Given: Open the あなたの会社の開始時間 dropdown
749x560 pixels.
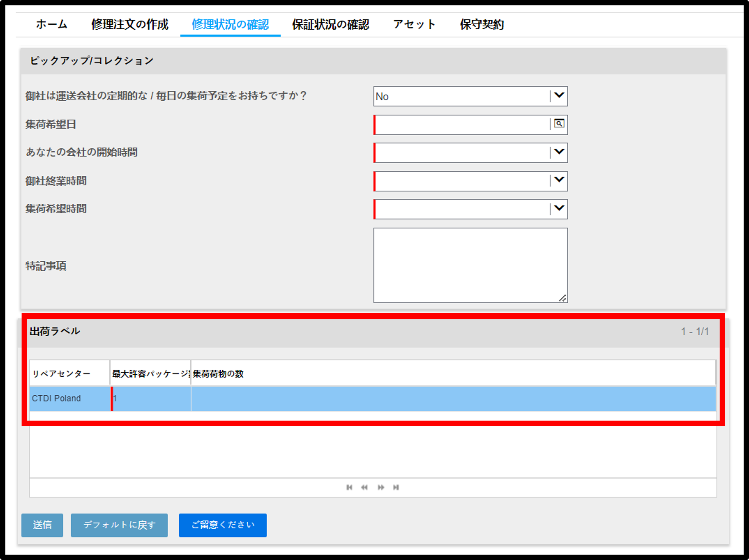Looking at the screenshot, I should point(470,152).
